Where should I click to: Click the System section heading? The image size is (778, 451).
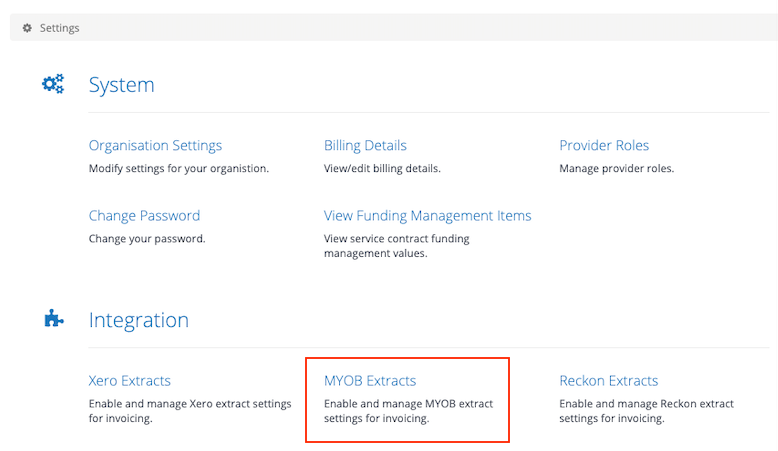click(x=122, y=85)
